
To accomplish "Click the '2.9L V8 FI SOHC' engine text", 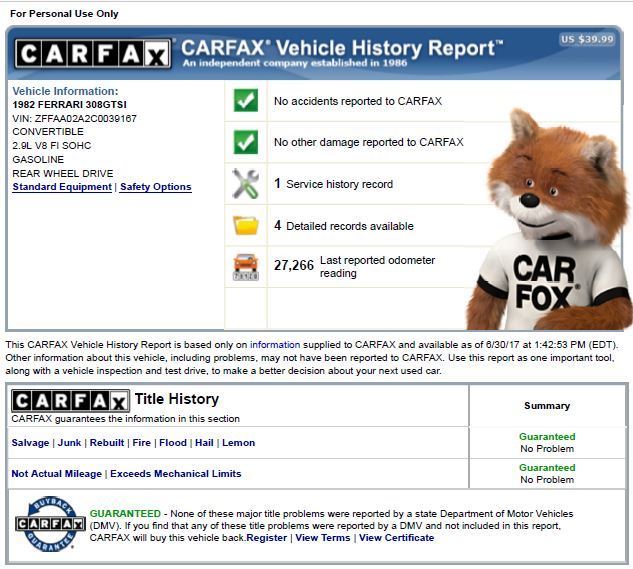I will pos(52,146).
